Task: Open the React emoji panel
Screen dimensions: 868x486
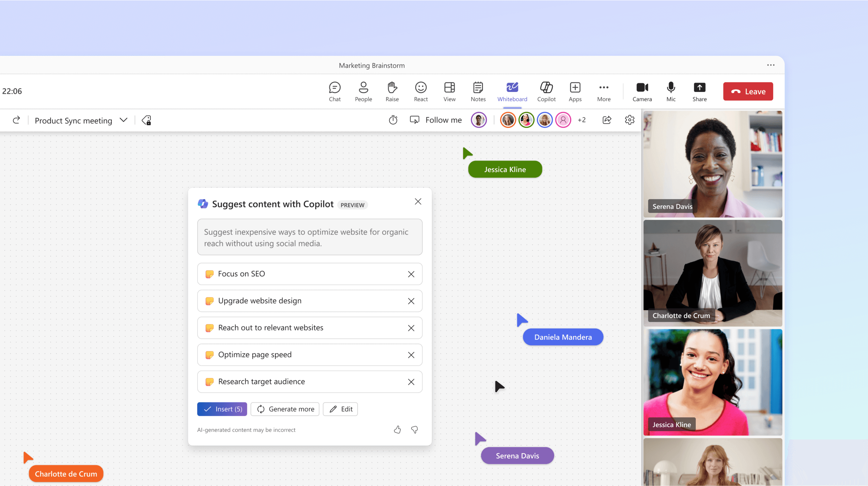Action: pyautogui.click(x=420, y=91)
